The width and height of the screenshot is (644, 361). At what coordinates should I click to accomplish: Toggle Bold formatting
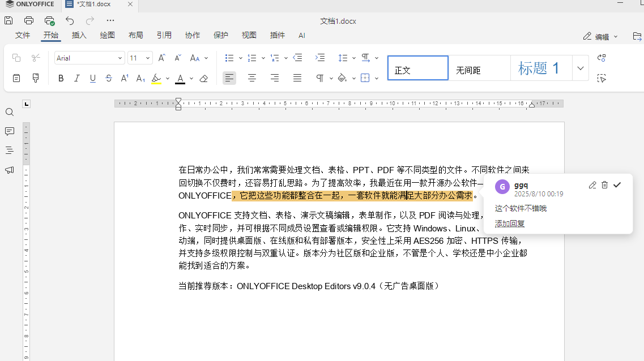click(61, 78)
